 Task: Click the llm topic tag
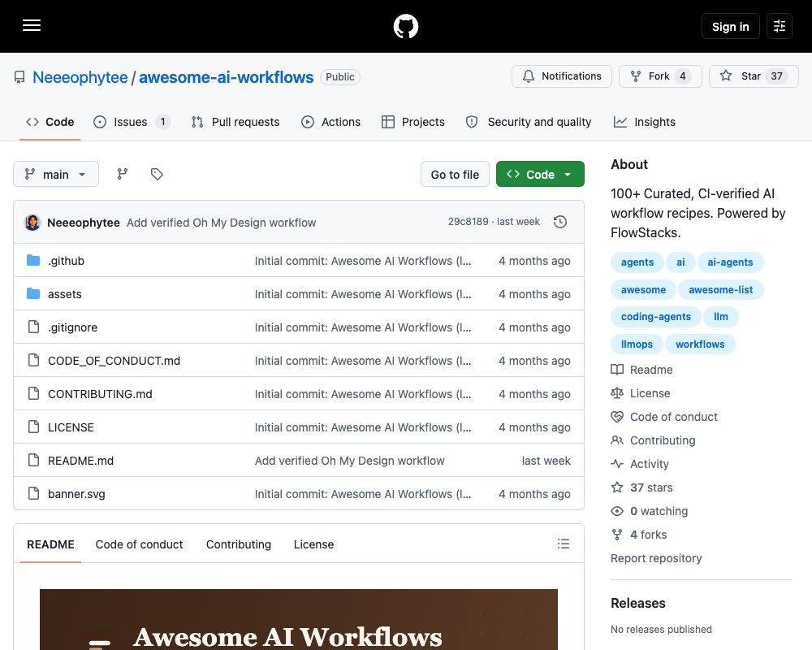721,317
